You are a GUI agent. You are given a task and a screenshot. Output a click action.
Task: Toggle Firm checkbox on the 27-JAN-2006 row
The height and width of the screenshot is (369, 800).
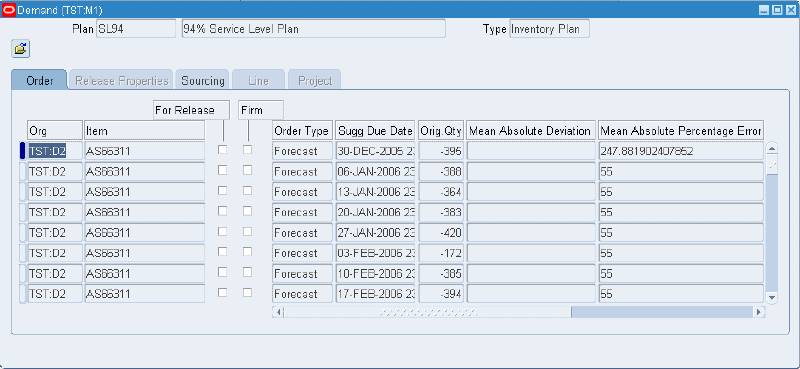tap(247, 232)
